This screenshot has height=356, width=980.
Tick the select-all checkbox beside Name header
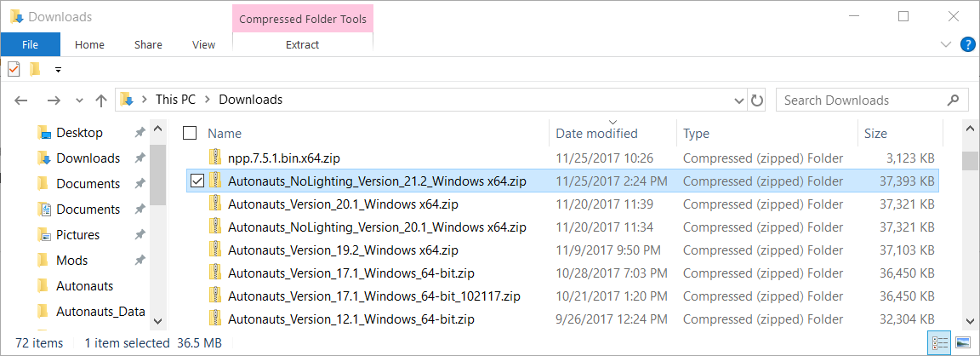point(190,133)
